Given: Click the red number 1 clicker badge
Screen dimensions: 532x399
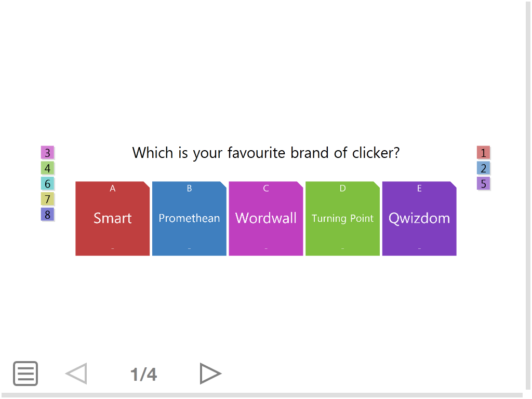Looking at the screenshot, I should click(484, 153).
